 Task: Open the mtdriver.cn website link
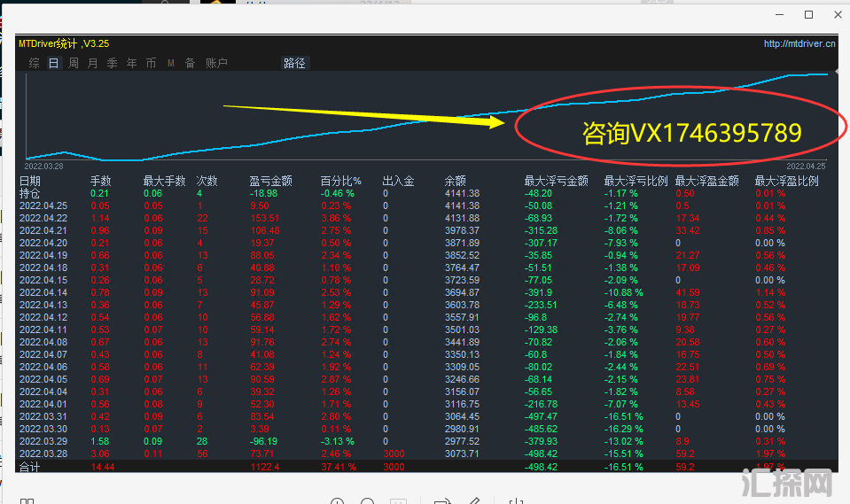coord(799,43)
